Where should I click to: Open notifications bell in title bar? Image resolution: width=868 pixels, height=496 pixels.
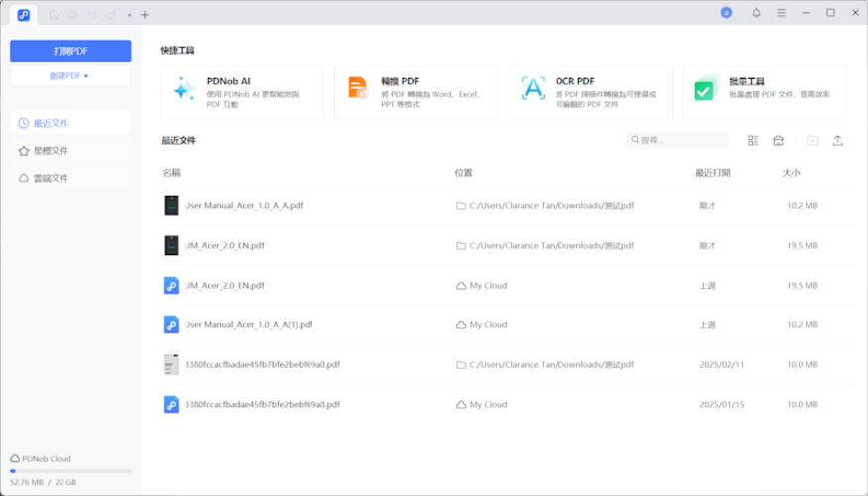[x=756, y=13]
